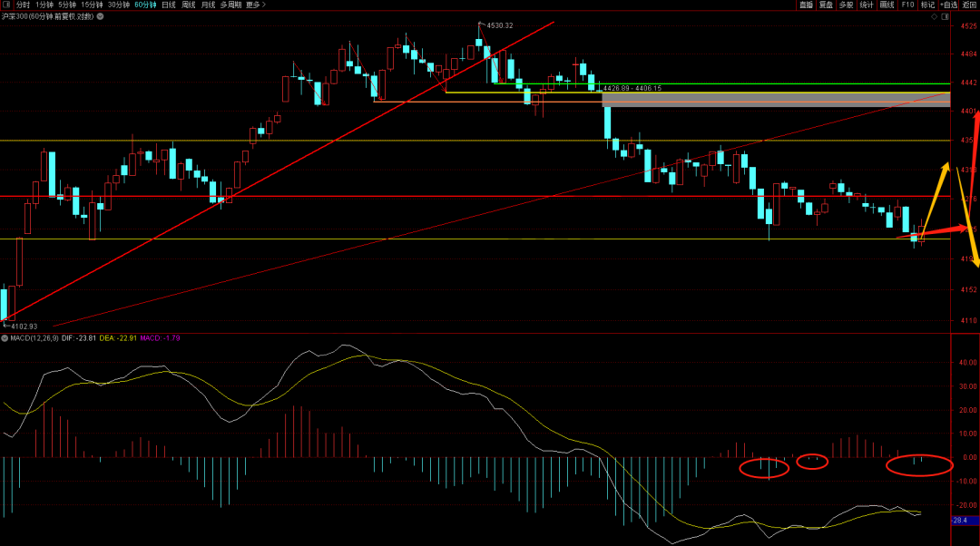Select the 30分钟 period tab
The width and height of the screenshot is (980, 546).
pyautogui.click(x=119, y=5)
